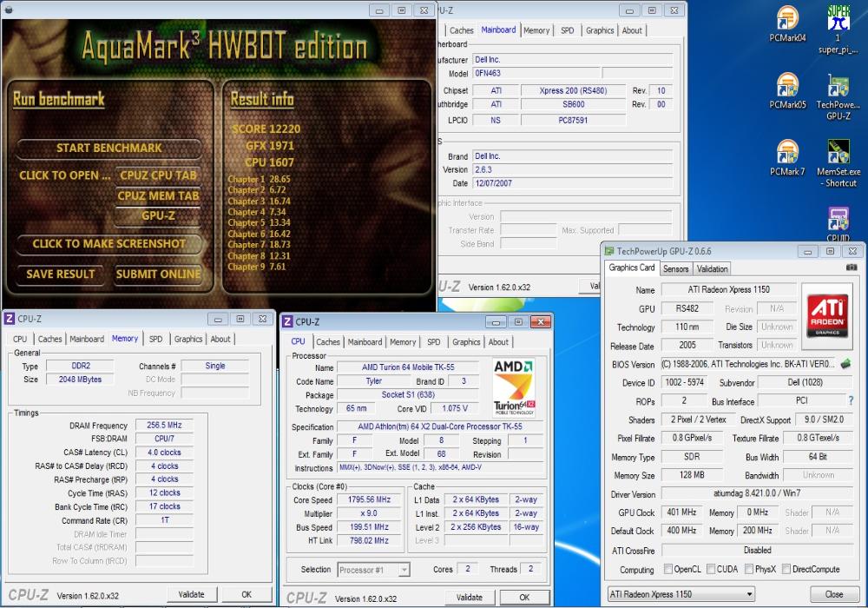The width and height of the screenshot is (868, 608).
Task: Click the CPUZ MEM TAB button
Action: coord(158,195)
